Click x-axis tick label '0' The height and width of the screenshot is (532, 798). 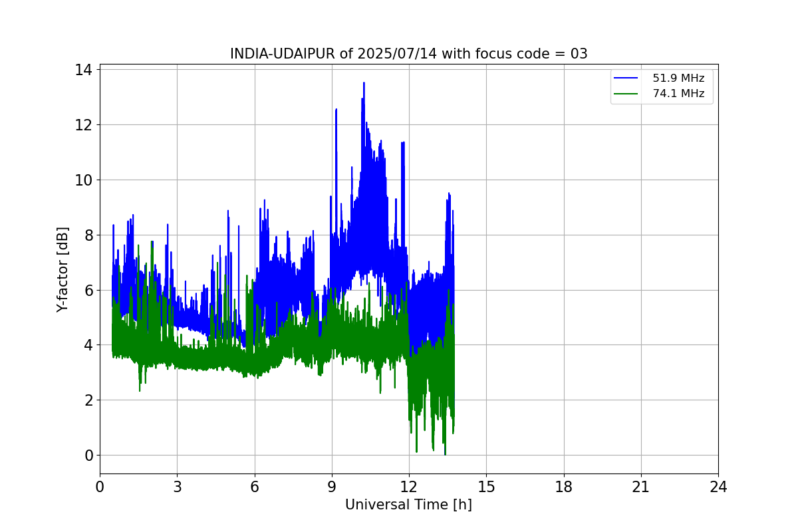[100, 487]
